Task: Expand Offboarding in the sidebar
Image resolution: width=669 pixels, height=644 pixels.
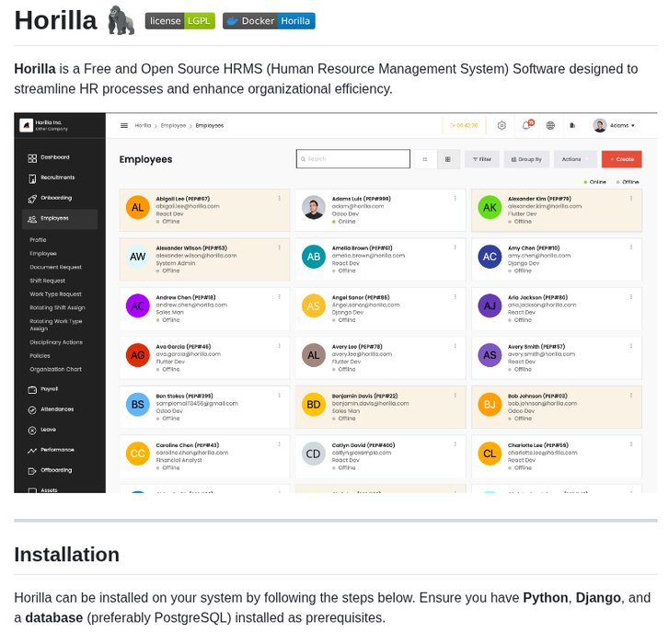Action: (x=50, y=470)
